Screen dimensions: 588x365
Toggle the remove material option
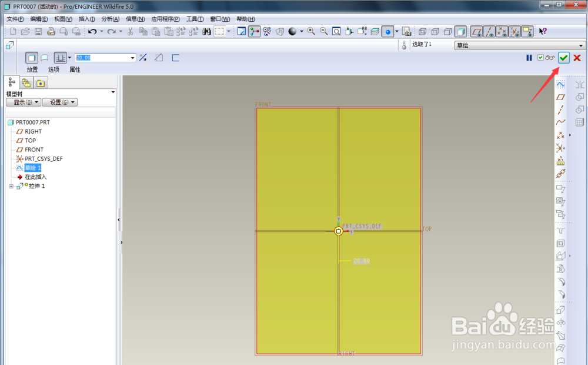(159, 58)
